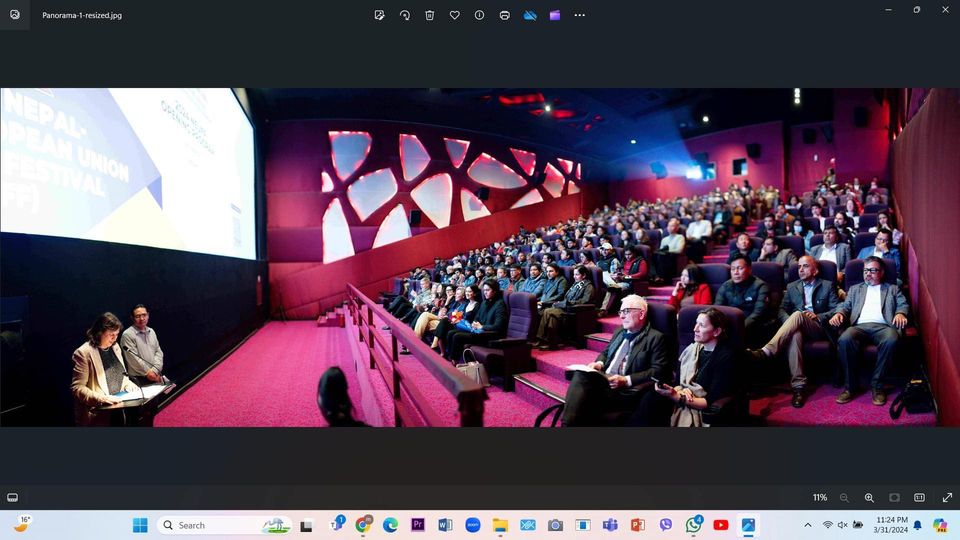960x540 pixels.
Task: Open Premiere Pro from the taskbar
Action: point(418,525)
